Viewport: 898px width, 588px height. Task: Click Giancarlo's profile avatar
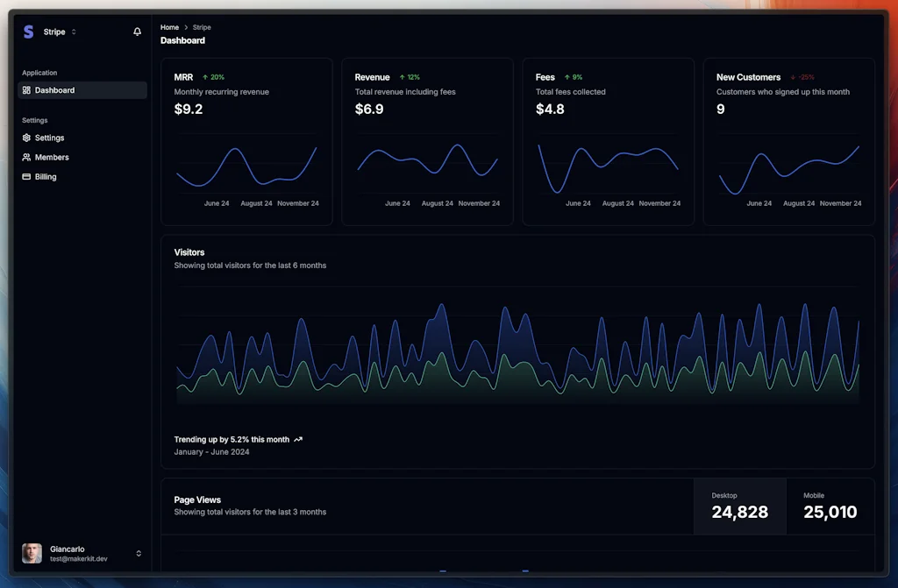pyautogui.click(x=32, y=553)
